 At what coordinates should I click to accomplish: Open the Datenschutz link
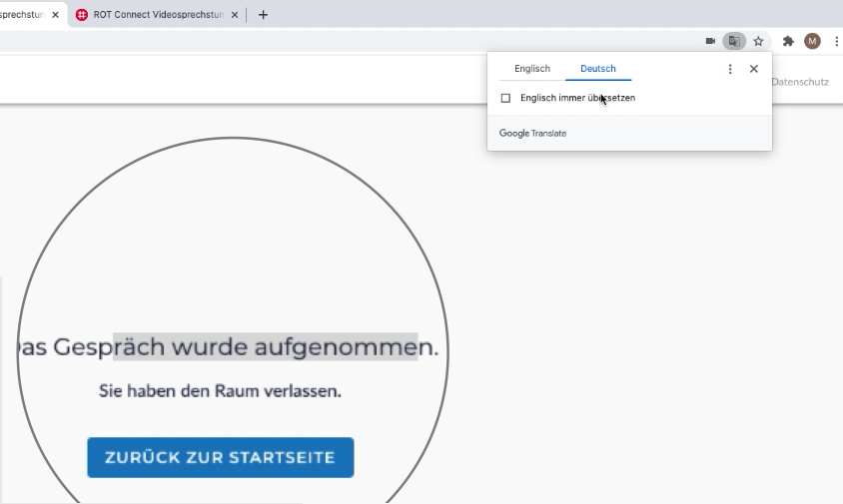[800, 82]
